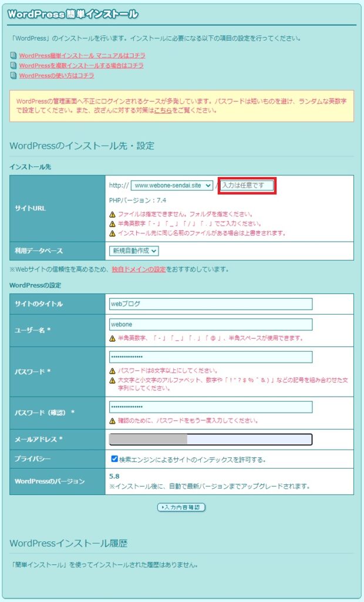Click the warning icon next to パスワードは8文字以上
This screenshot has height=602, width=364.
click(112, 372)
